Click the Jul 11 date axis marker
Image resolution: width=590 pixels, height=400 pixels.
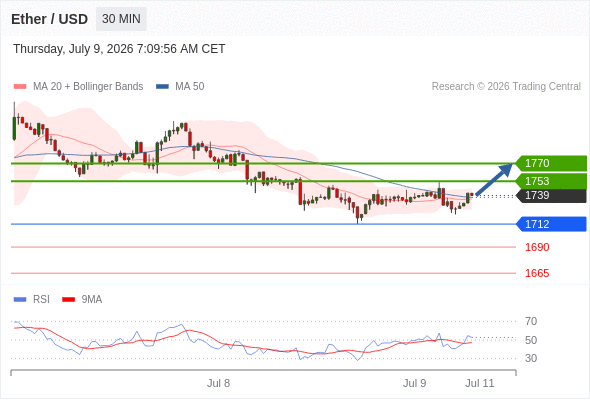480,383
